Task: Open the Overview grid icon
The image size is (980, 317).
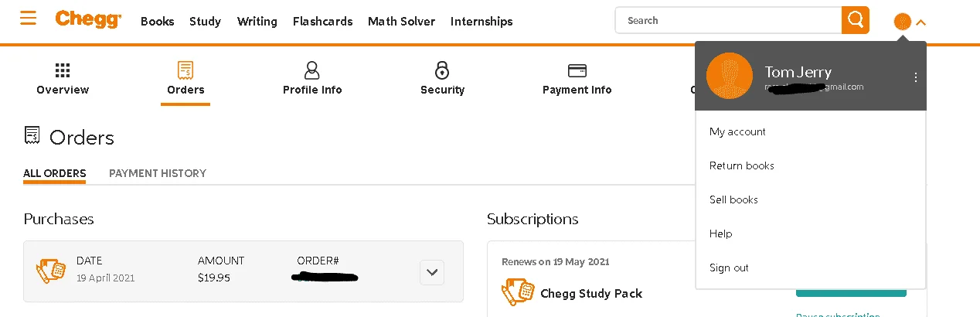Action: click(63, 70)
